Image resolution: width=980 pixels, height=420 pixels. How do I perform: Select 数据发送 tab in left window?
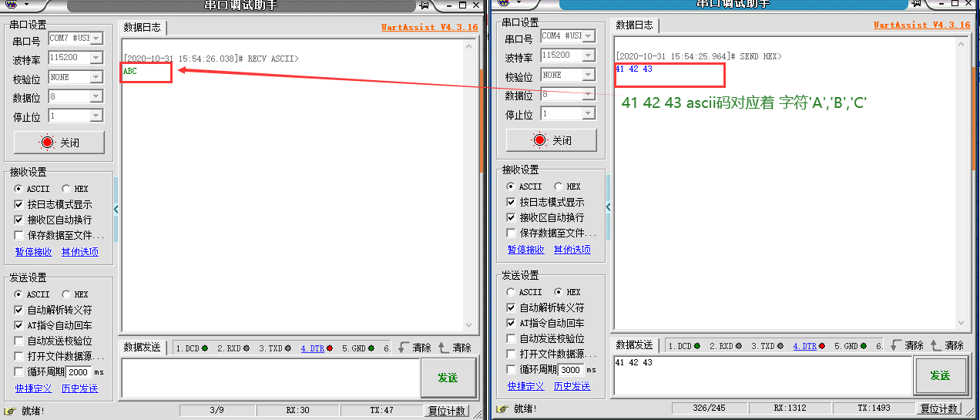coord(143,348)
